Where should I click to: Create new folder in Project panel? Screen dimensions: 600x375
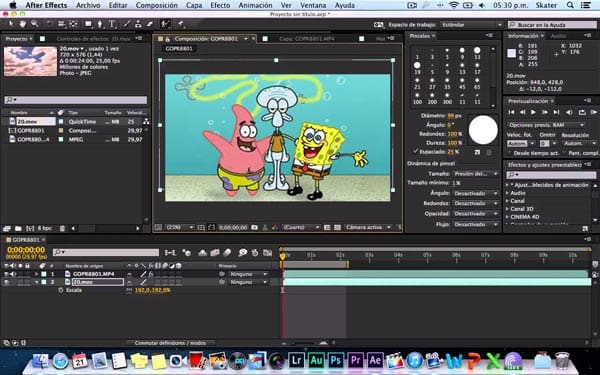click(18, 228)
